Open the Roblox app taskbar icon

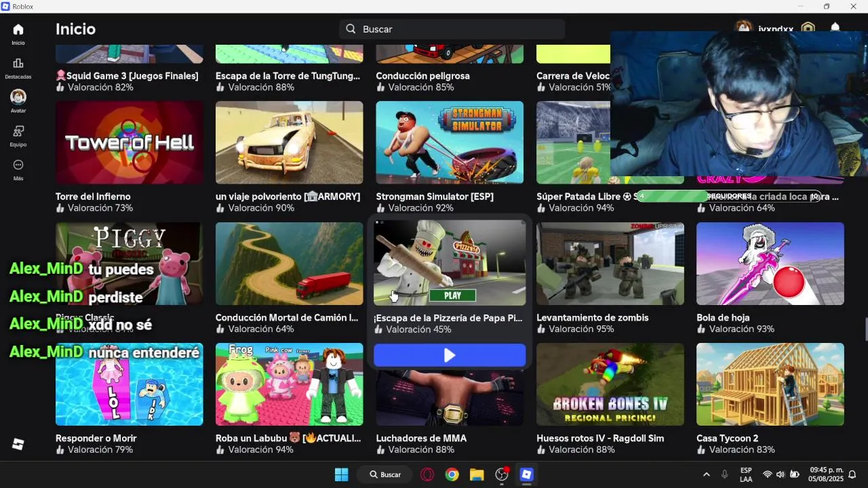[526, 474]
